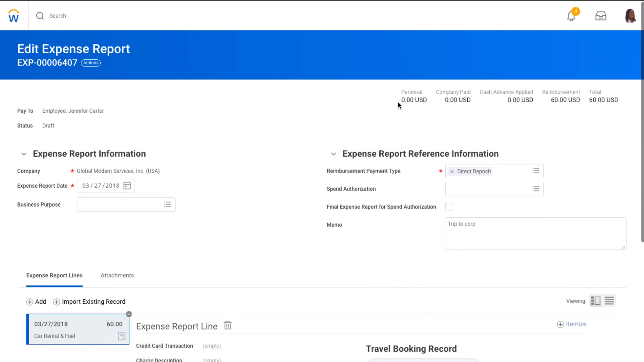Viewport: 644px width, 362px height.
Task: Collapse Expense Report Reference Information section
Action: [x=333, y=154]
